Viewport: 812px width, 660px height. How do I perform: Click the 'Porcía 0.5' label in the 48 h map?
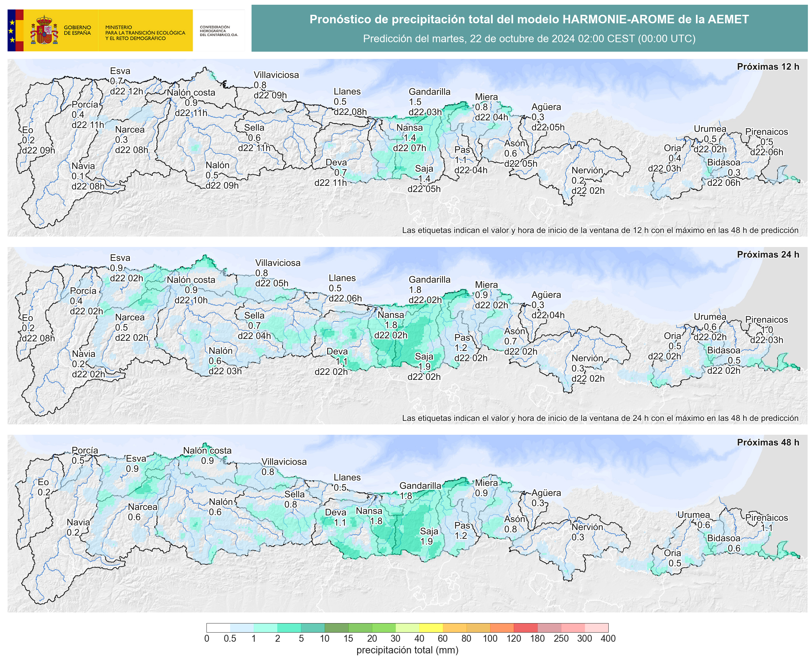click(85, 456)
